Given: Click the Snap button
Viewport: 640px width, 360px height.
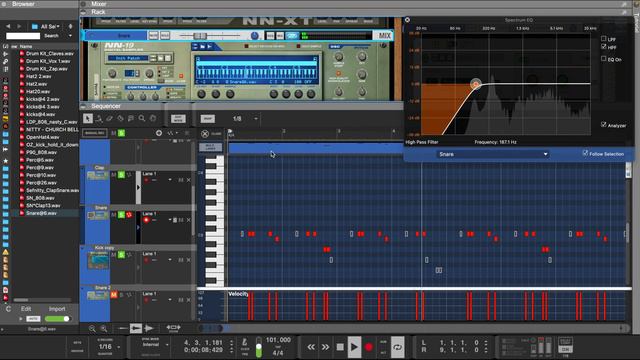Looking at the screenshot, I should [x=208, y=119].
